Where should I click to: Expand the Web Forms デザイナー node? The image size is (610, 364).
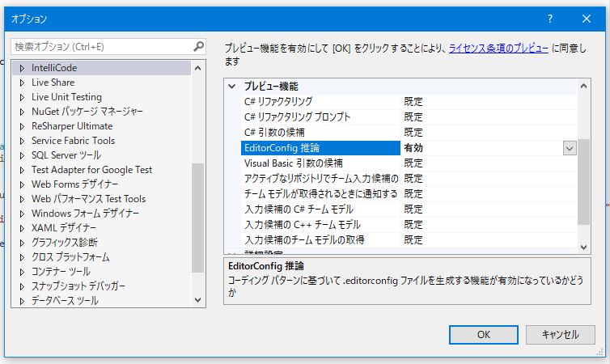click(x=22, y=184)
